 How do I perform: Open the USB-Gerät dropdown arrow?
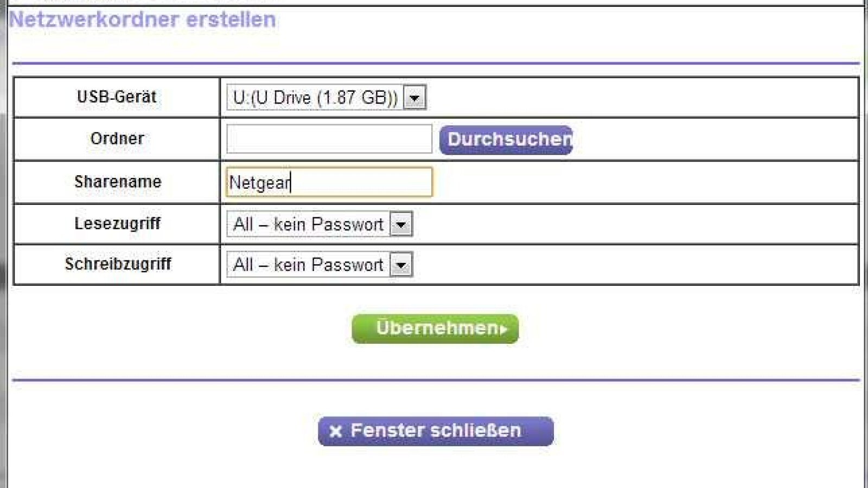(x=415, y=97)
